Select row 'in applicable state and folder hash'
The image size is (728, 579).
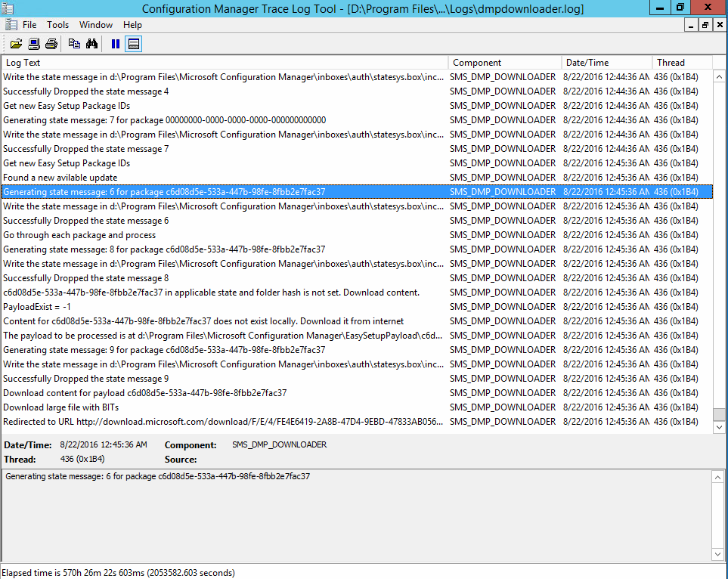coord(357,293)
